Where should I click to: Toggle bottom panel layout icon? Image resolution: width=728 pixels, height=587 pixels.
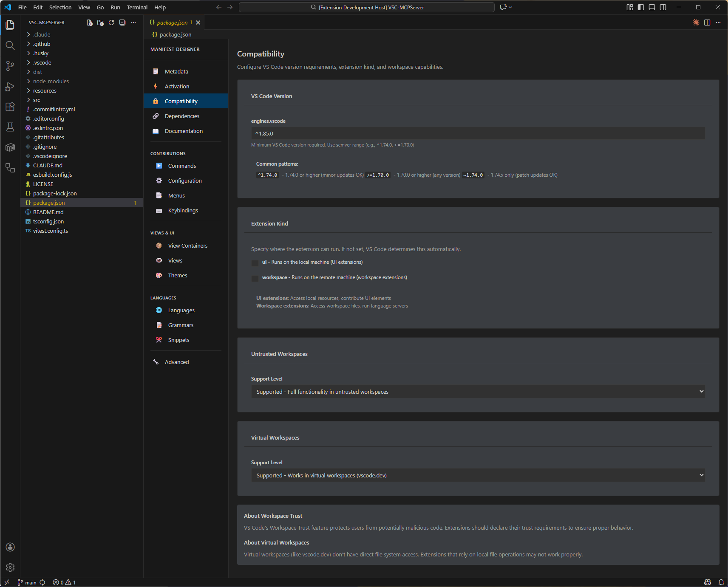pos(652,7)
